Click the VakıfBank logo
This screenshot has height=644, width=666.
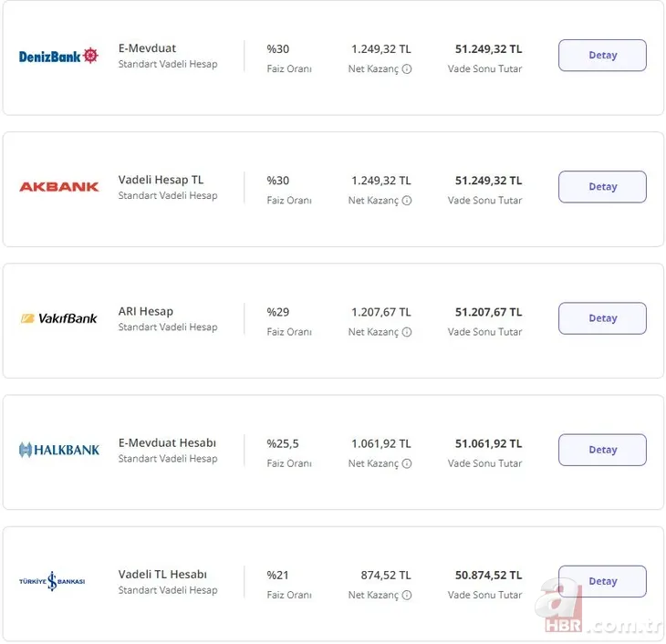click(59, 318)
